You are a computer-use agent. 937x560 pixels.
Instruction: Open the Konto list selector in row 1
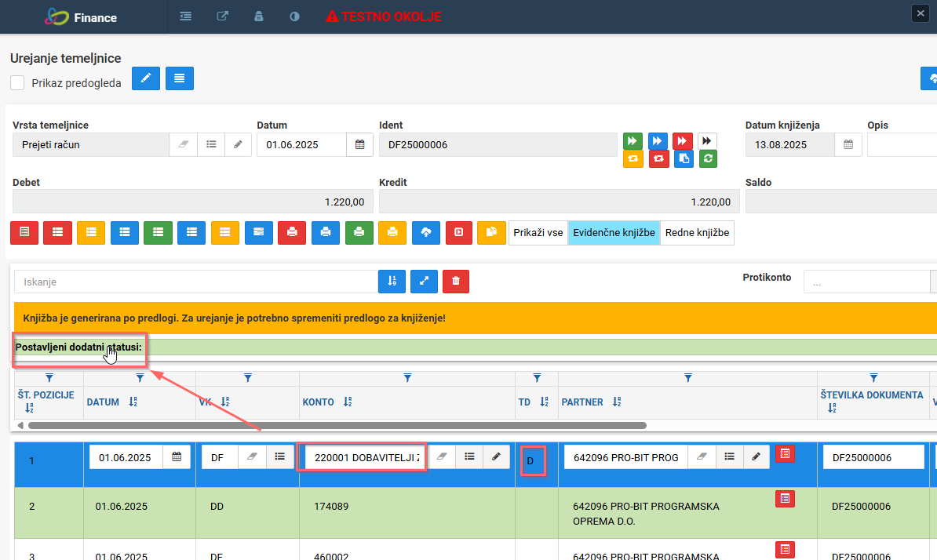[470, 456]
